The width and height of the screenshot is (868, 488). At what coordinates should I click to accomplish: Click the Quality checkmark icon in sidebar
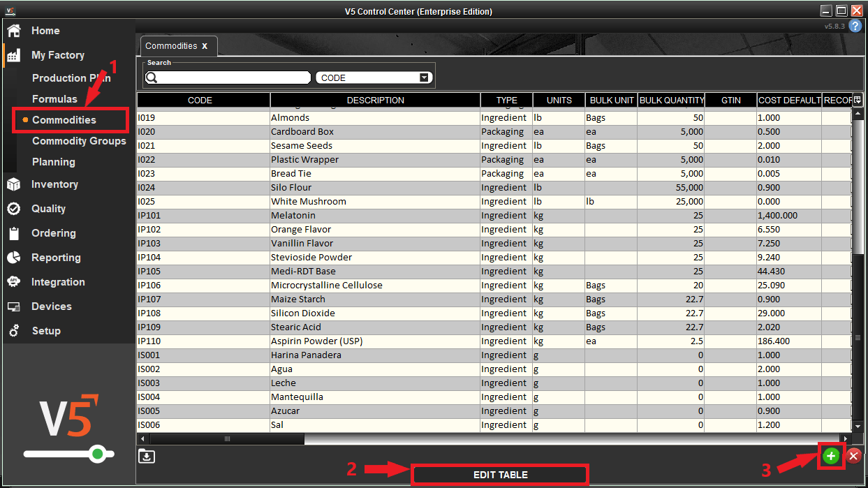(13, 208)
